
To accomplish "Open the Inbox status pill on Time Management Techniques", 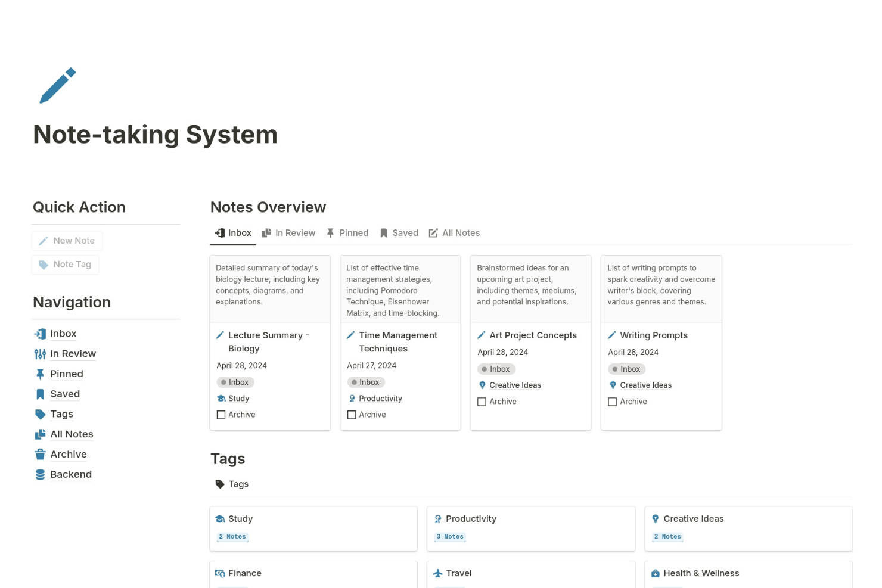I will (365, 382).
